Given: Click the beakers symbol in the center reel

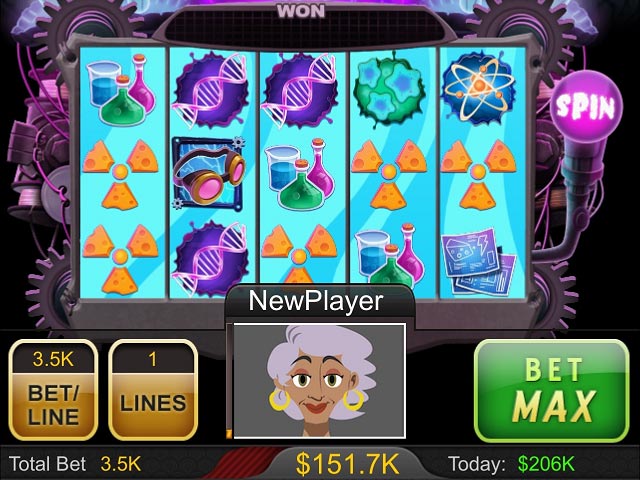Looking at the screenshot, I should pyautogui.click(x=300, y=173).
